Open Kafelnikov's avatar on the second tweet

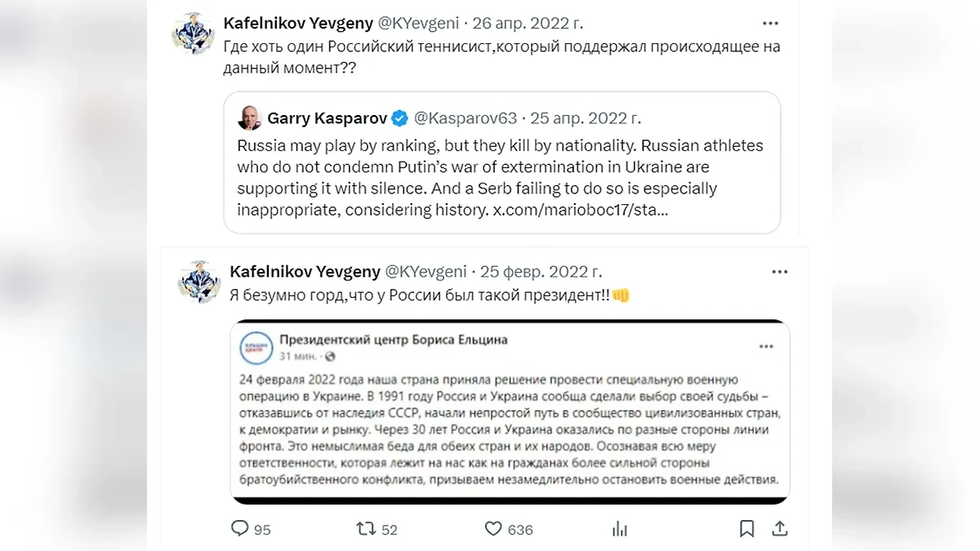(x=198, y=282)
